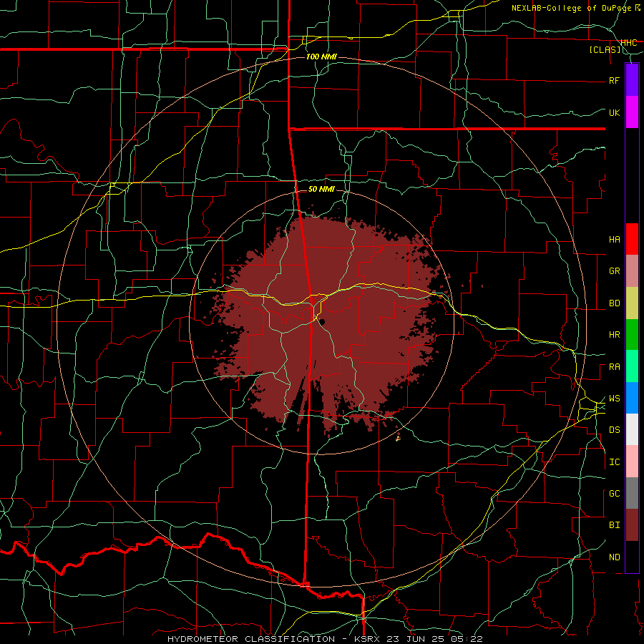This screenshot has height=644, width=644.
Task: Click the "UK" legend label
Action: [614, 112]
